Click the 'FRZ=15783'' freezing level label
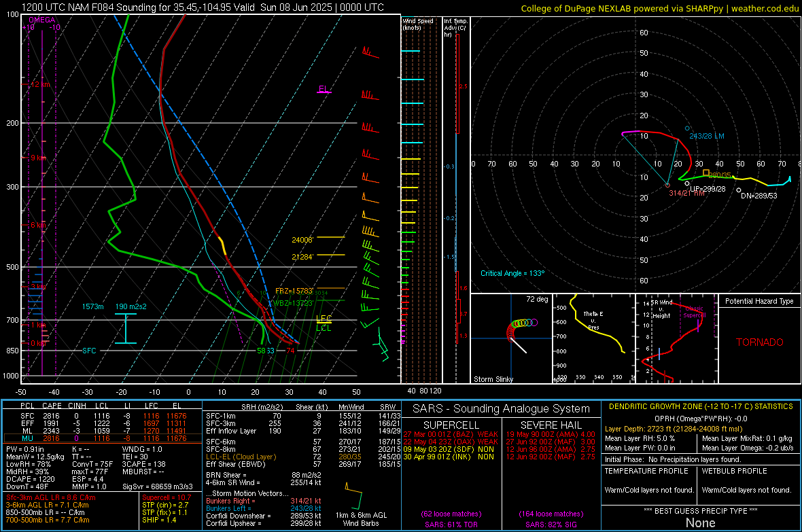This screenshot has width=802, height=532. tap(294, 291)
